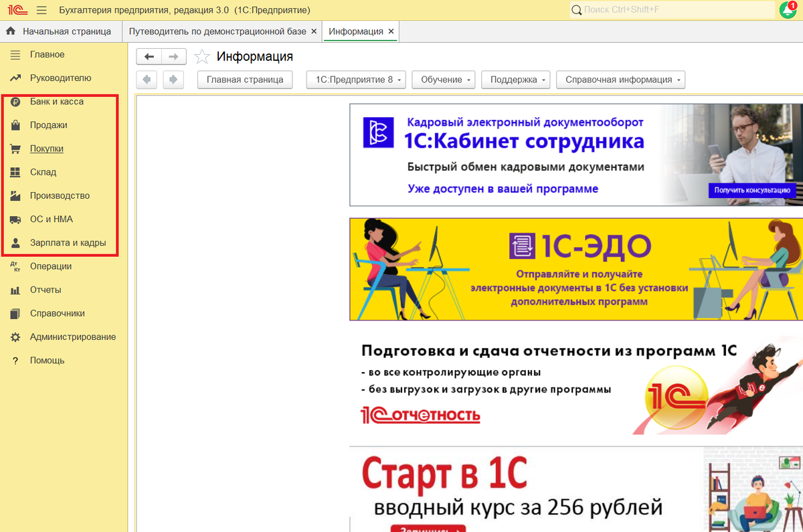The height and width of the screenshot is (532, 803).
Task: Click the Справочники books icon
Action: coord(15,313)
